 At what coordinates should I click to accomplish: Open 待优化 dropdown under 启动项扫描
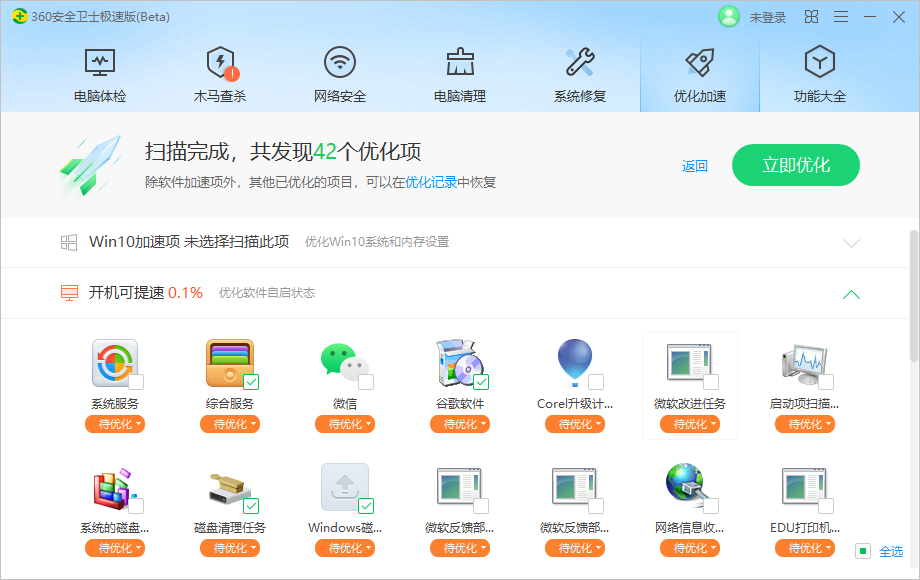coord(805,424)
